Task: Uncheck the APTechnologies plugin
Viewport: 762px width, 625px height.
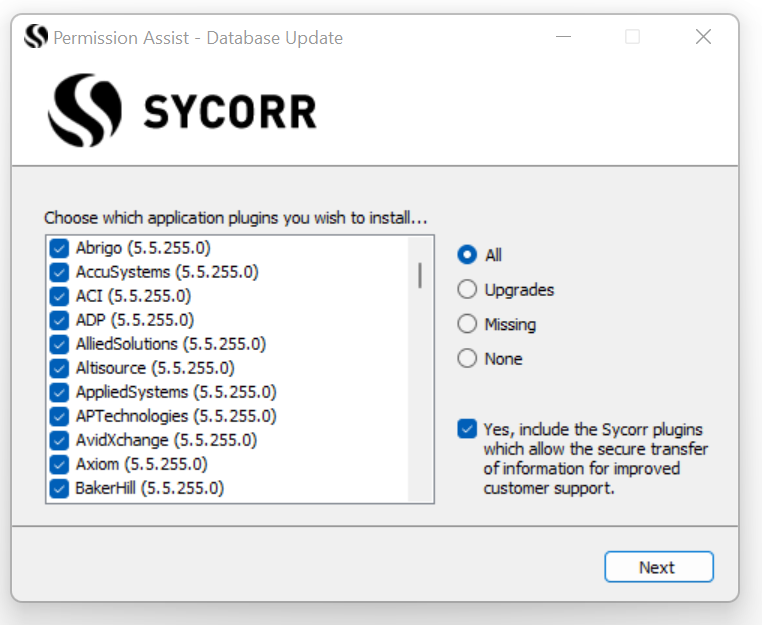Action: (x=59, y=416)
